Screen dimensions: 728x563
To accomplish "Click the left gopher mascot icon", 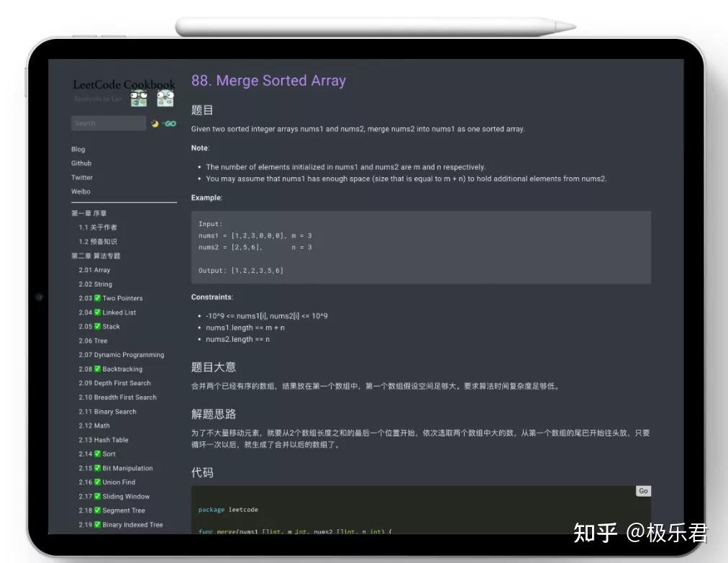I will [x=138, y=99].
